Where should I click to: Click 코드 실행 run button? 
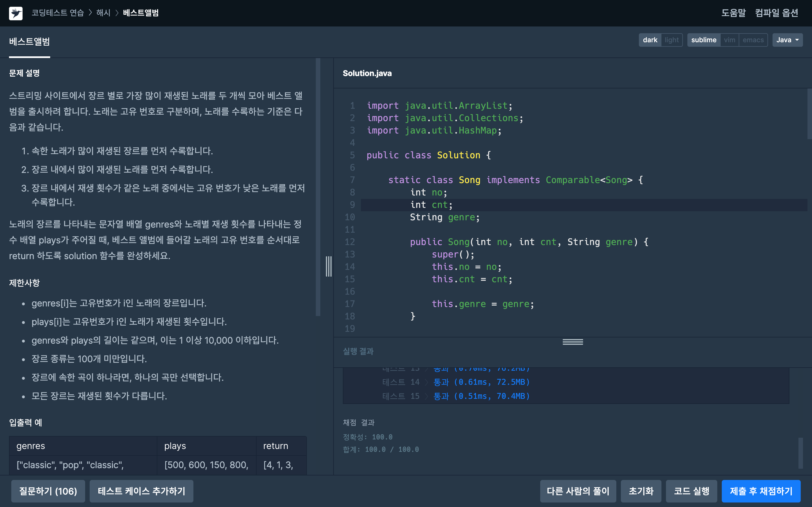691,491
